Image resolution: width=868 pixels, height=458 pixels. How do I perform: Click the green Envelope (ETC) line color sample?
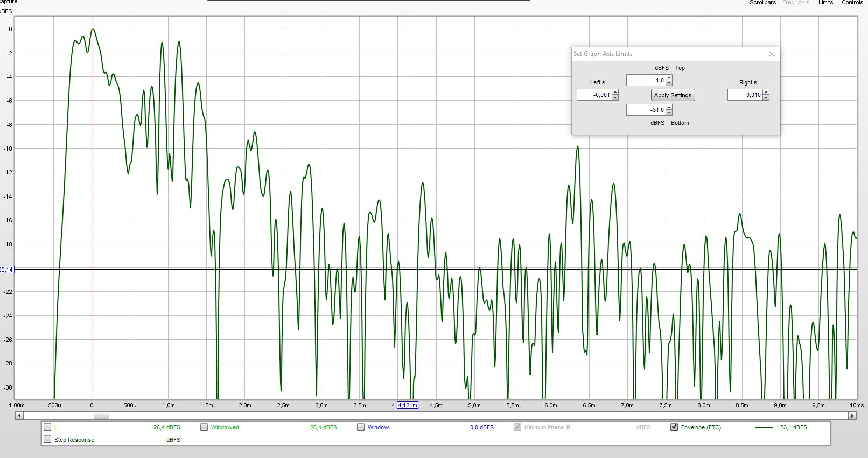click(764, 427)
